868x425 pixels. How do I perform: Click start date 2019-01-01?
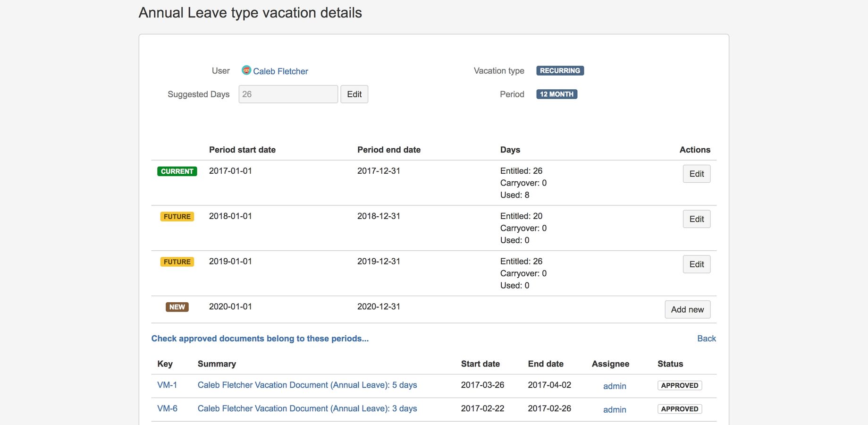(x=230, y=262)
